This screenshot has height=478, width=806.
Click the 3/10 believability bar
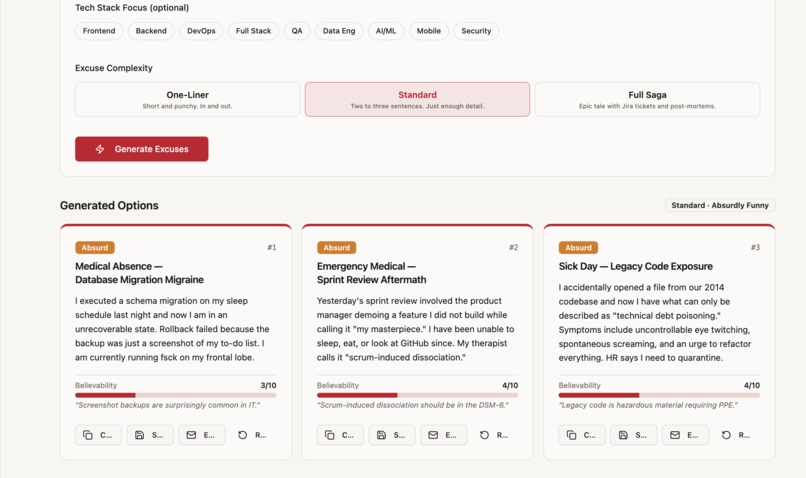pos(176,395)
